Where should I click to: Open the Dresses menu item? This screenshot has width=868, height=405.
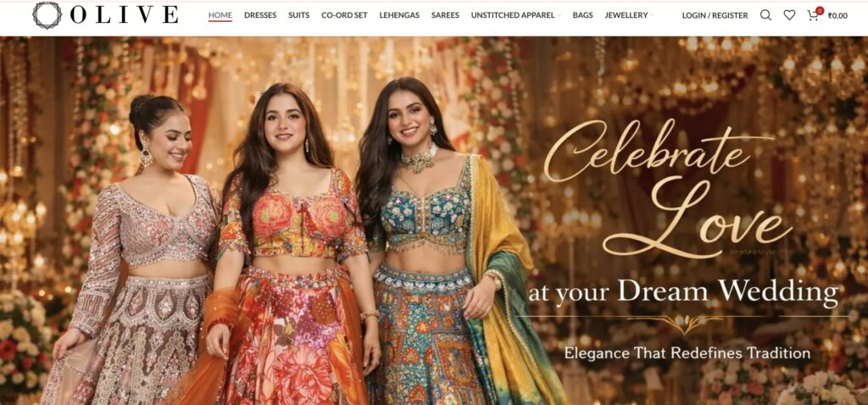[x=260, y=15]
